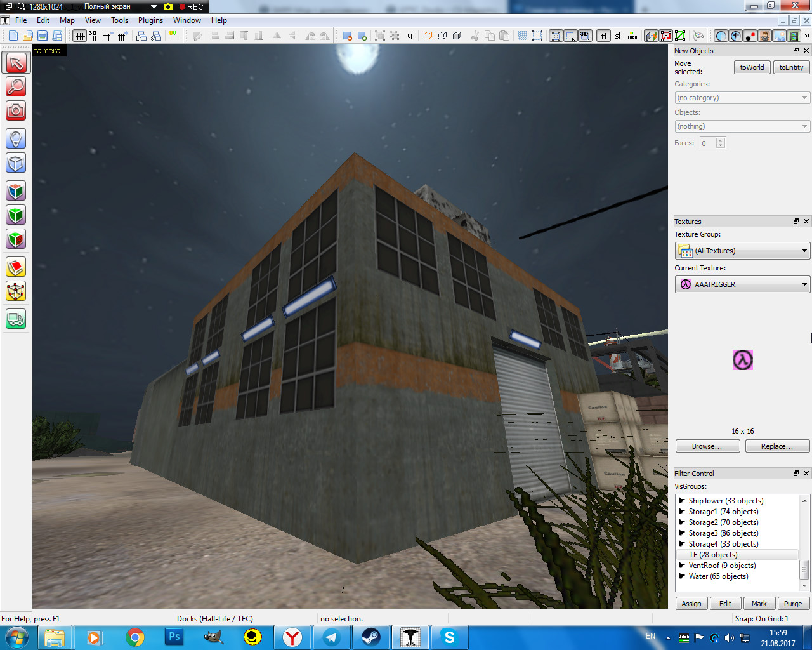
Task: Click the UV lock toolbar icon
Action: (x=632, y=36)
